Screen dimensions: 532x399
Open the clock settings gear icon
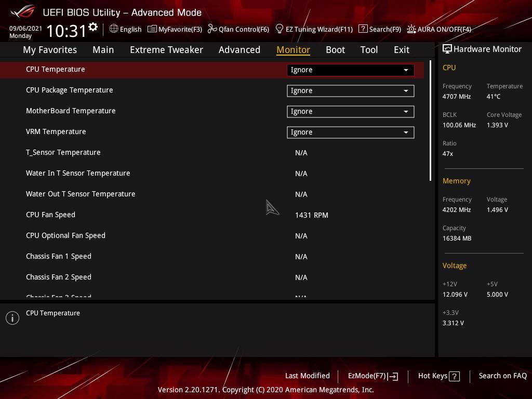point(93,27)
